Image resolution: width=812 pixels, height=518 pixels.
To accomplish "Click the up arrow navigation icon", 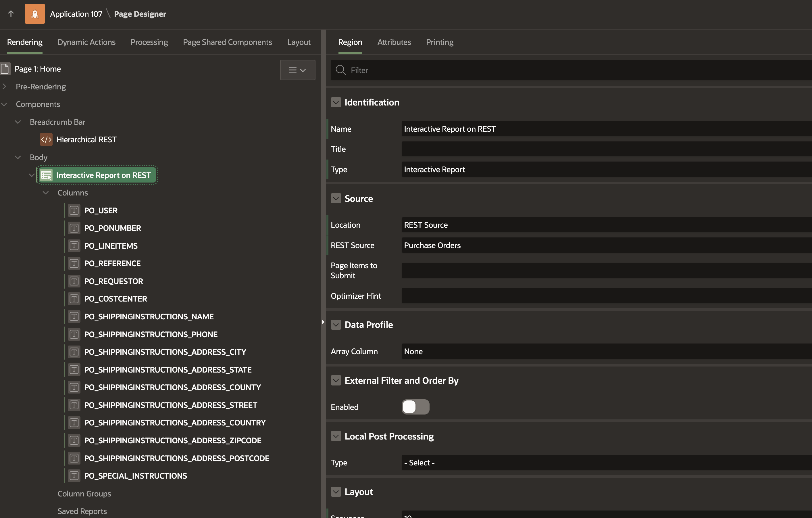I will [11, 14].
